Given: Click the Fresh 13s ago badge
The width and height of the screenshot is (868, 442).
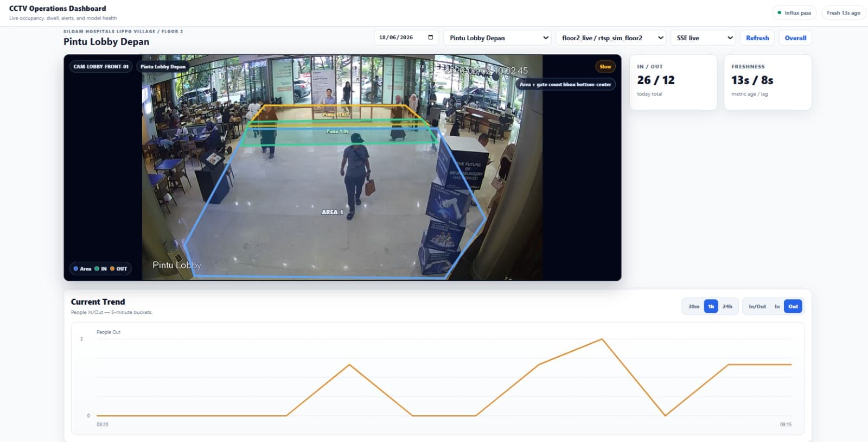Looking at the screenshot, I should (x=844, y=12).
